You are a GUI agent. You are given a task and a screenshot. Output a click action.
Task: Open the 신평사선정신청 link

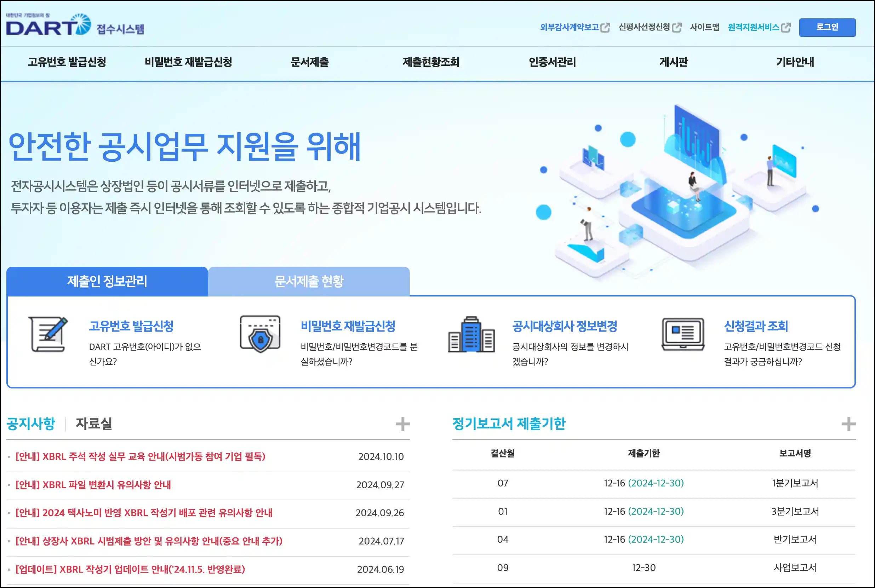click(x=644, y=27)
